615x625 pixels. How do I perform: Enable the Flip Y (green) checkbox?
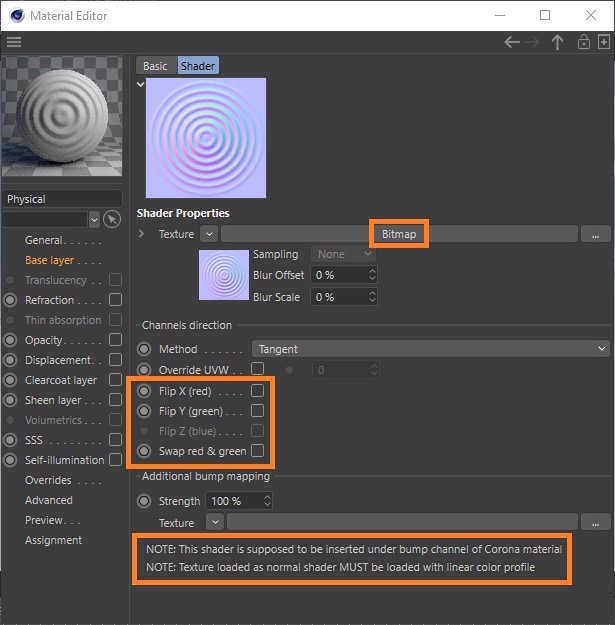coord(257,410)
